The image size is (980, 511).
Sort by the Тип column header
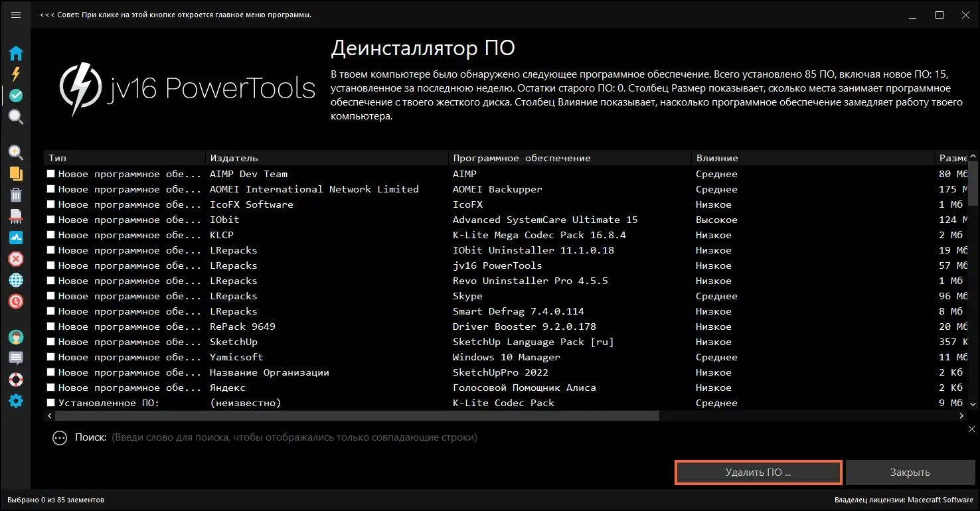125,158
